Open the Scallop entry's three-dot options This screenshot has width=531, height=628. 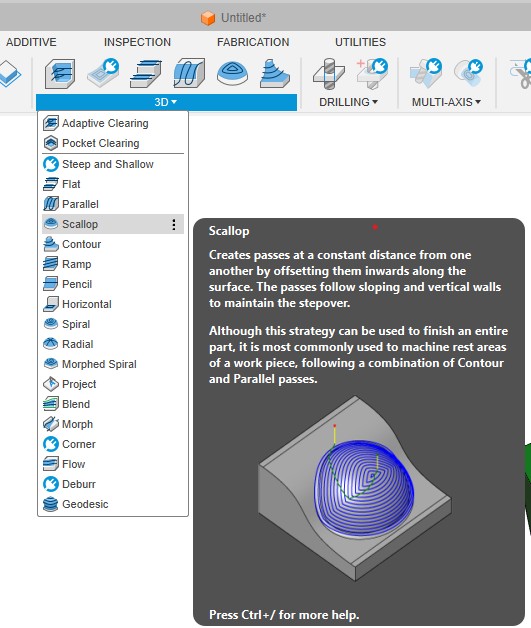pos(174,224)
